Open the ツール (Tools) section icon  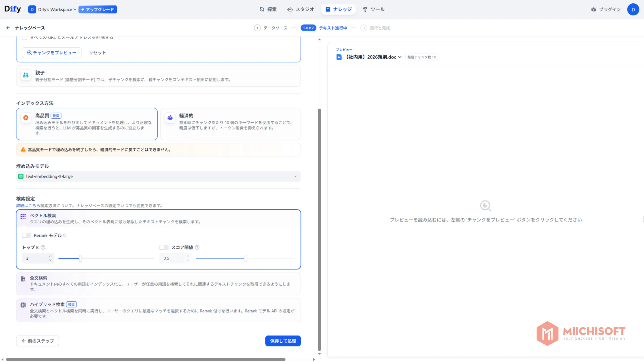tap(365, 9)
